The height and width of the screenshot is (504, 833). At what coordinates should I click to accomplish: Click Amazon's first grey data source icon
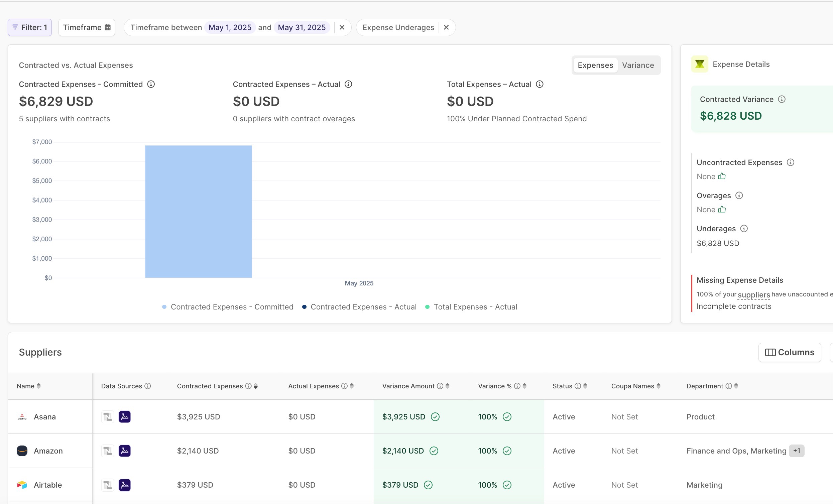point(108,451)
